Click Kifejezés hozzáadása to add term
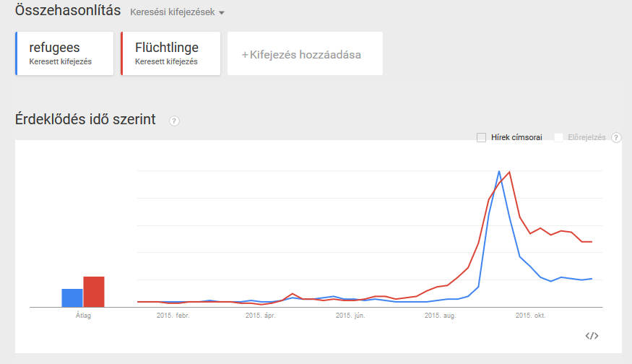632x364 pixels. tap(305, 53)
